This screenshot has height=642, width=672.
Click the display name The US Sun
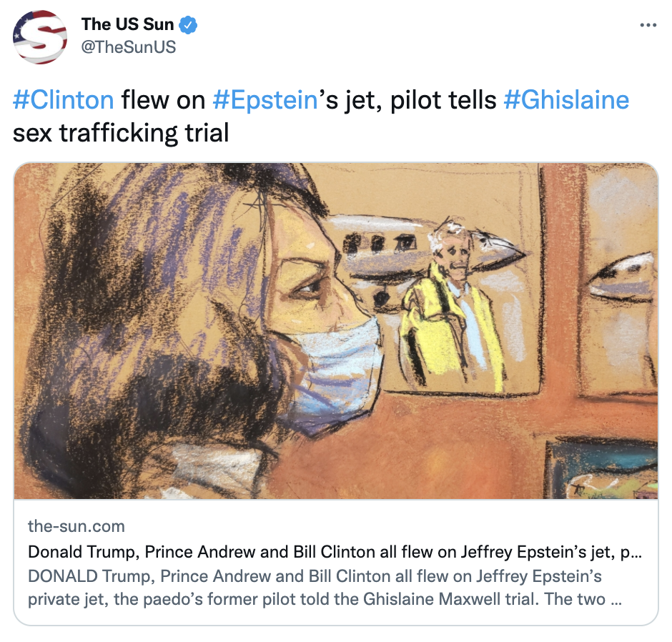click(x=127, y=24)
